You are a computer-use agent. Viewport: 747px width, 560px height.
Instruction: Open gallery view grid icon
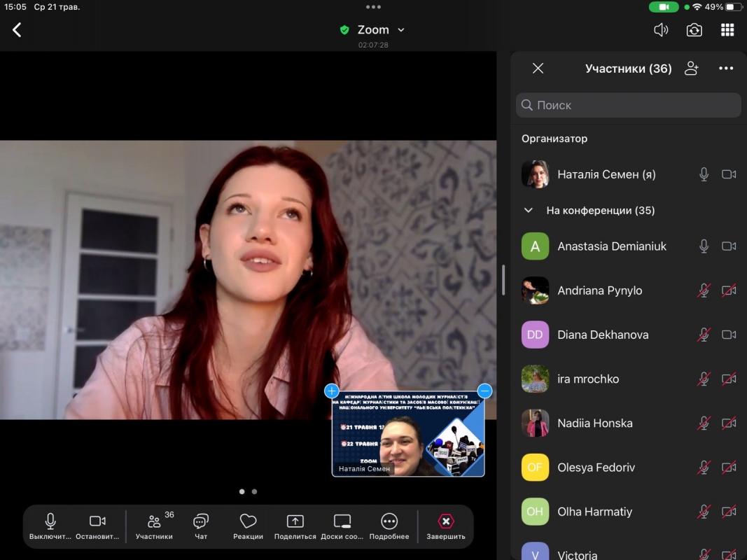coord(727,29)
